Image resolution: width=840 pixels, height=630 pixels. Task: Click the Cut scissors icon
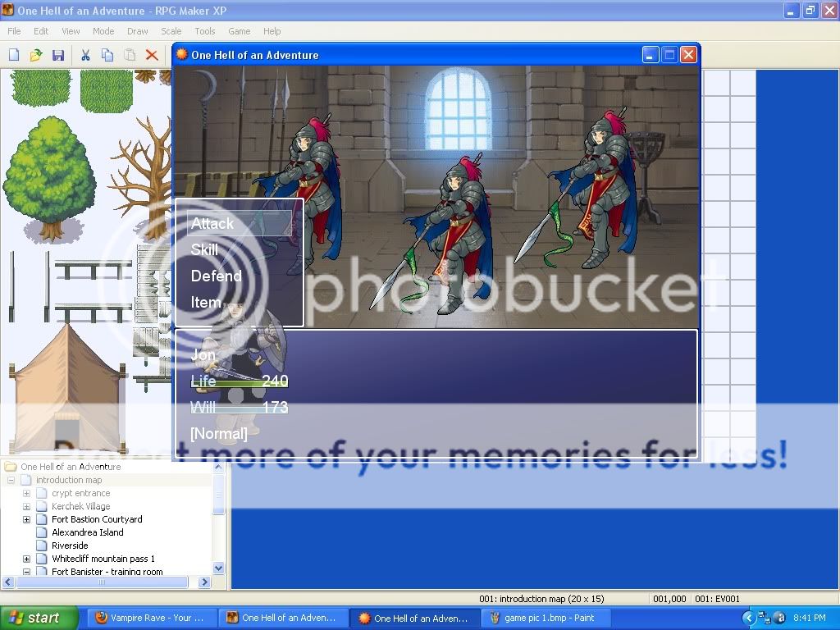coord(85,55)
